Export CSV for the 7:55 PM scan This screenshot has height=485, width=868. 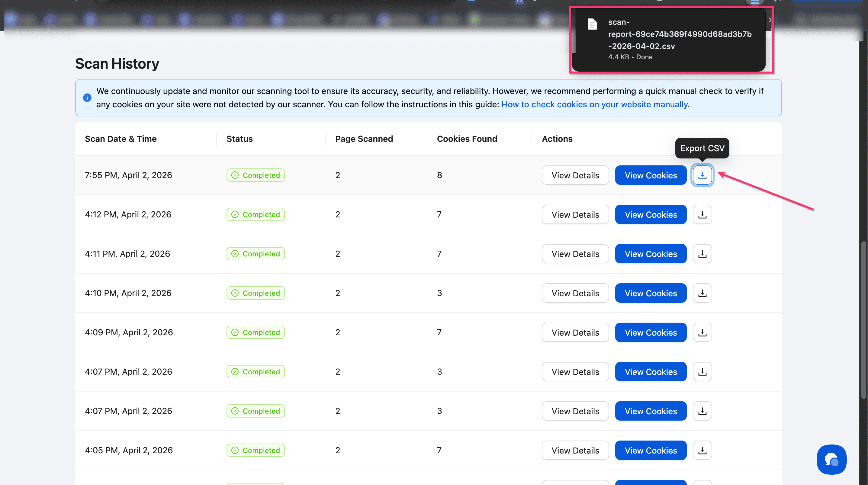pos(702,175)
